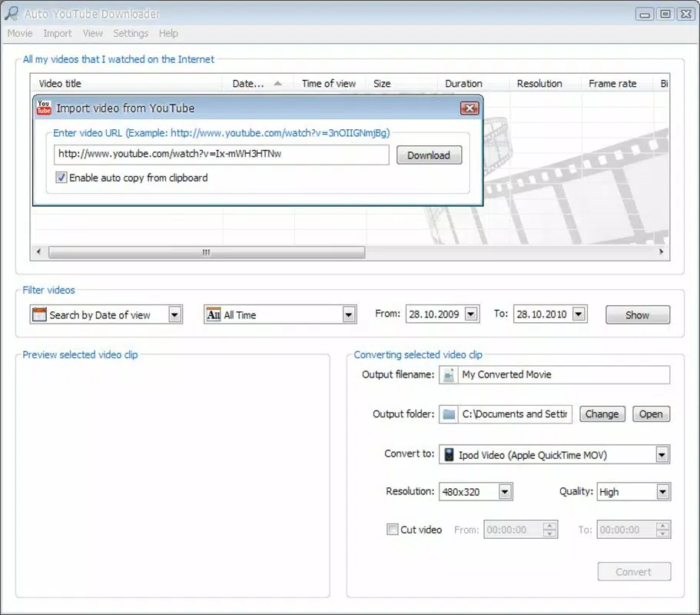Toggle Enable auto copy from clipboard
The image size is (700, 615).
61,178
